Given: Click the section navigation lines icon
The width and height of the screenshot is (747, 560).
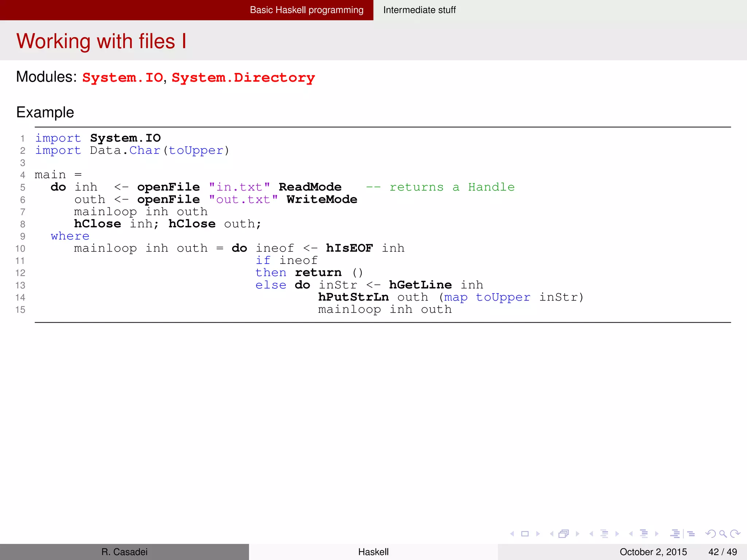Looking at the screenshot, I should (644, 534).
